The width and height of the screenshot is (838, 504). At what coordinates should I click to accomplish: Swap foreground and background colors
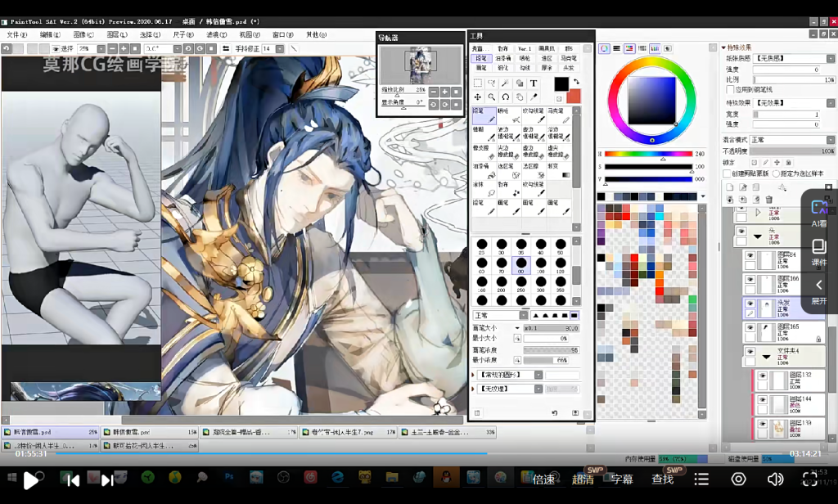pyautogui.click(x=578, y=81)
